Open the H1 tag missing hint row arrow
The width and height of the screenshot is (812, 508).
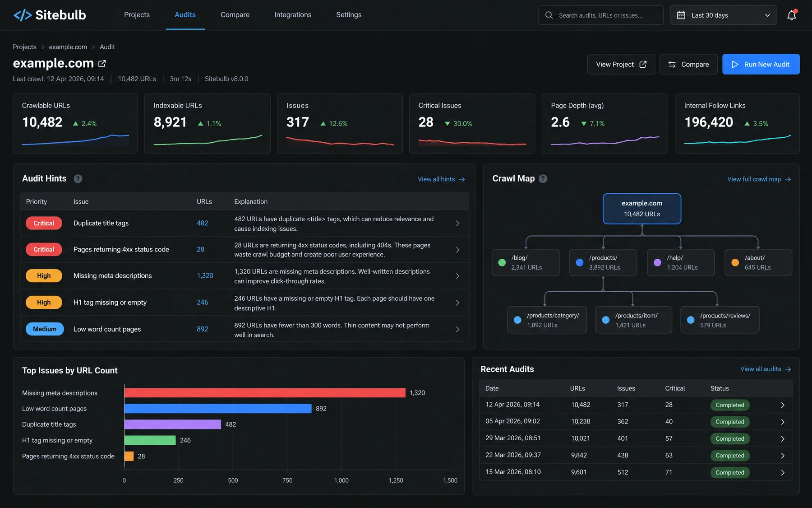point(457,303)
